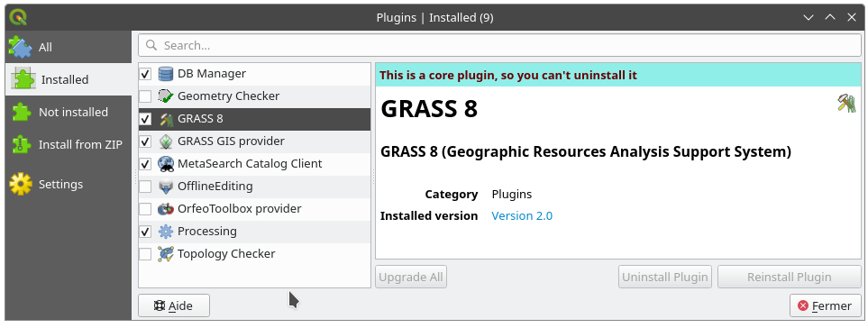Enable the OfflineEditing checkbox
Viewport: 868px width, 328px height.
145,187
